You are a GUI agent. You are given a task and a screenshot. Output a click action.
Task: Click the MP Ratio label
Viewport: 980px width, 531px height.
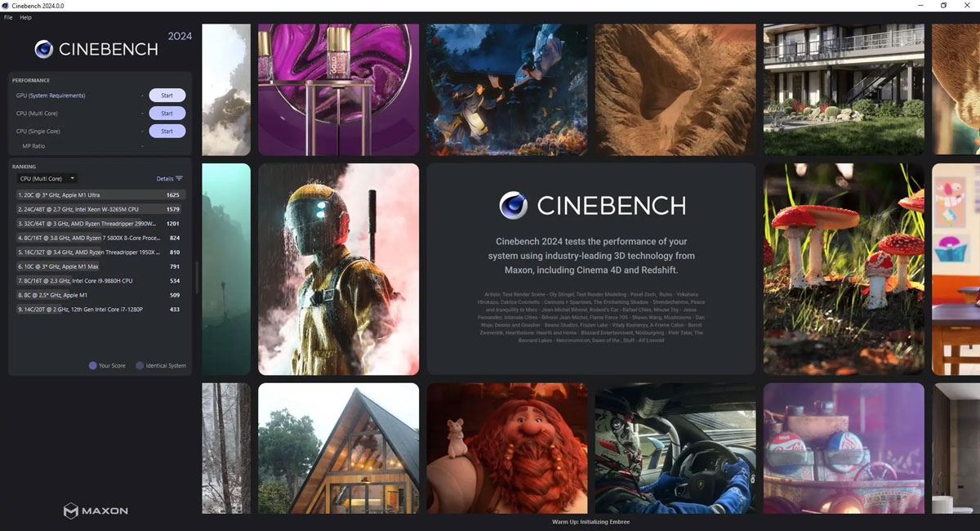34,146
